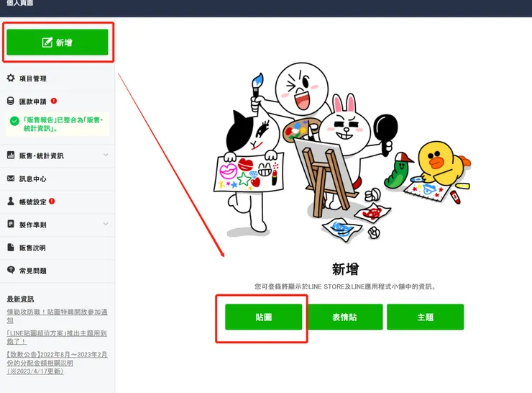This screenshot has width=532, height=393.
Task: Click the file icon beside 販售說明
Action: click(x=11, y=248)
